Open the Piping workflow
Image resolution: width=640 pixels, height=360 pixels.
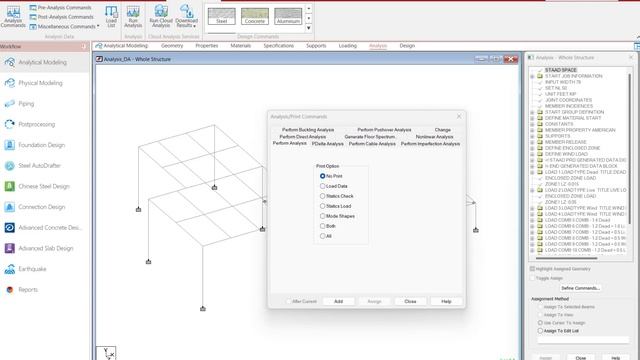click(26, 104)
